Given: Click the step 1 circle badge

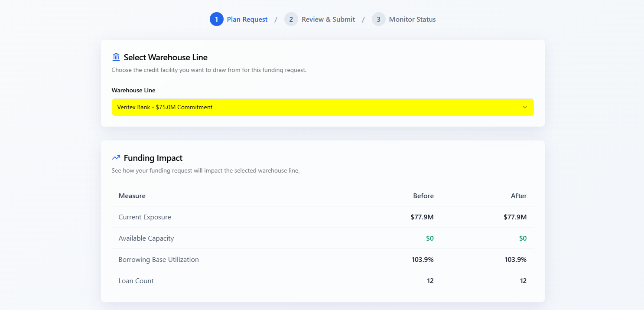Looking at the screenshot, I should tap(217, 20).
